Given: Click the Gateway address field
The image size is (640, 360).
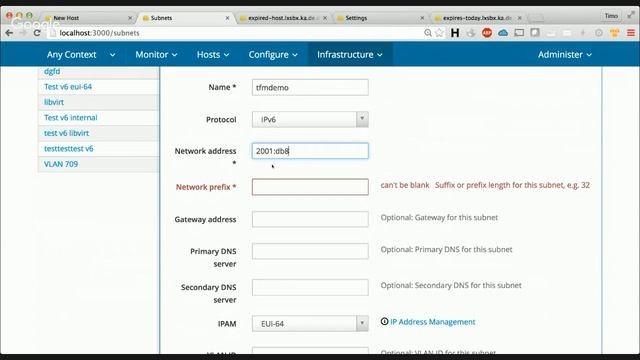Looking at the screenshot, I should click(310, 219).
